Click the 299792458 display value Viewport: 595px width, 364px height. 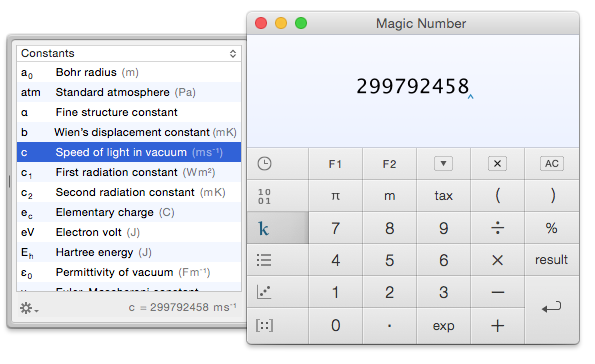point(413,86)
